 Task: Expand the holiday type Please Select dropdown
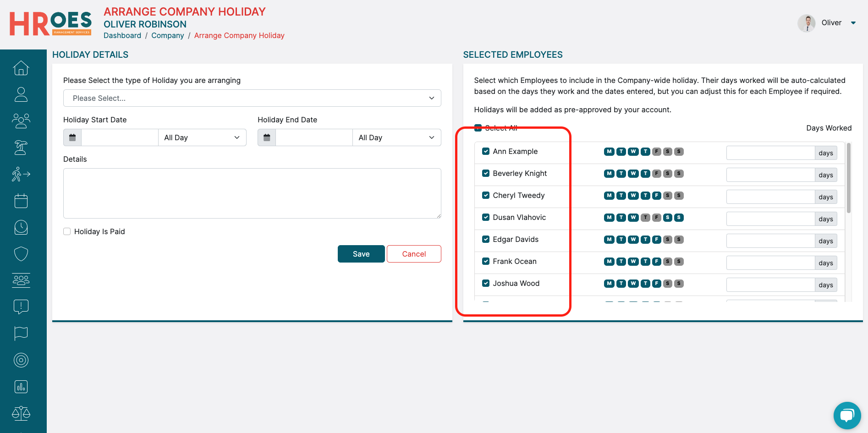(252, 98)
